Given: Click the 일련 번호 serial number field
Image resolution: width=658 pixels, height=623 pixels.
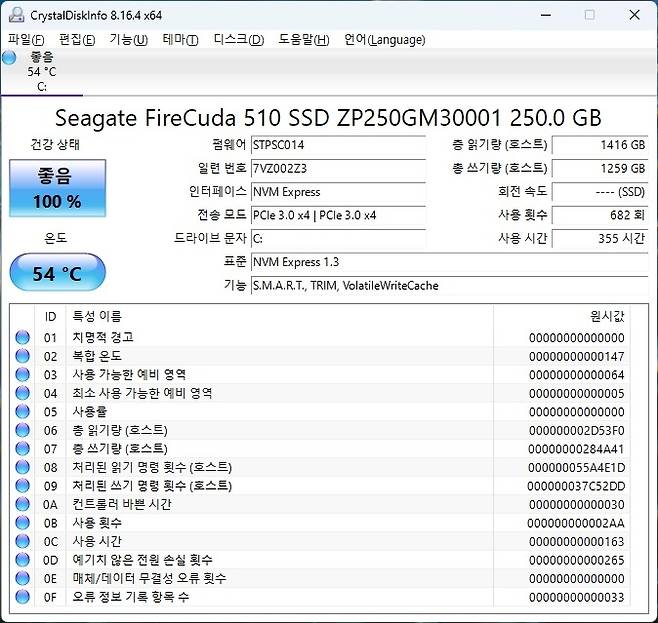Looking at the screenshot, I should pos(337,168).
